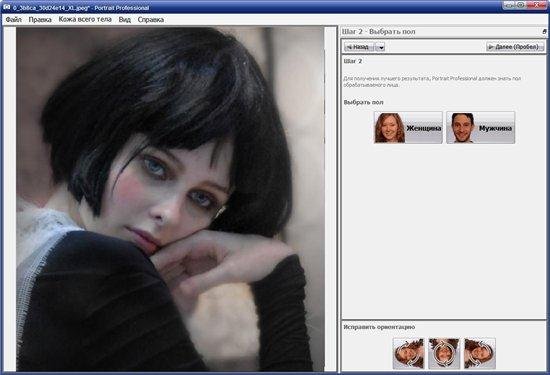Click the 'Выбрать пол' heading
This screenshot has height=375, width=550.
tap(363, 102)
